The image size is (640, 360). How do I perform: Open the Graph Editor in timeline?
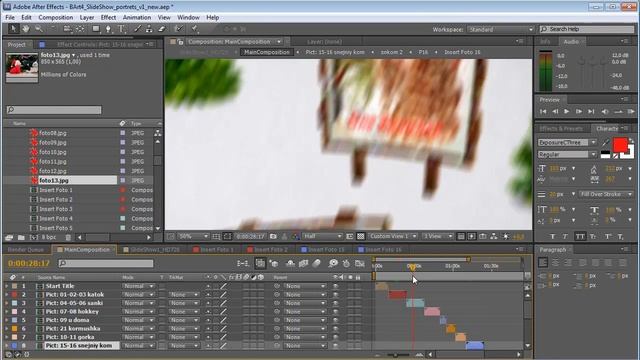(360, 264)
